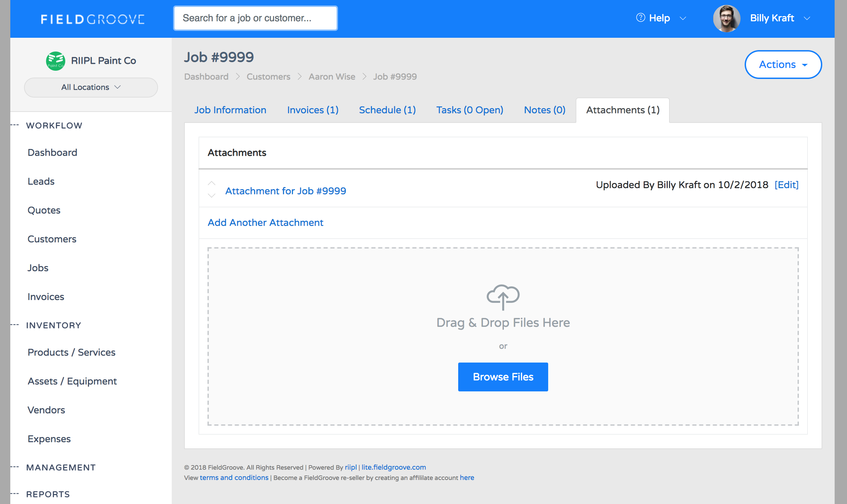847x504 pixels.
Task: Open Attachment for Job #9999 link
Action: click(285, 191)
